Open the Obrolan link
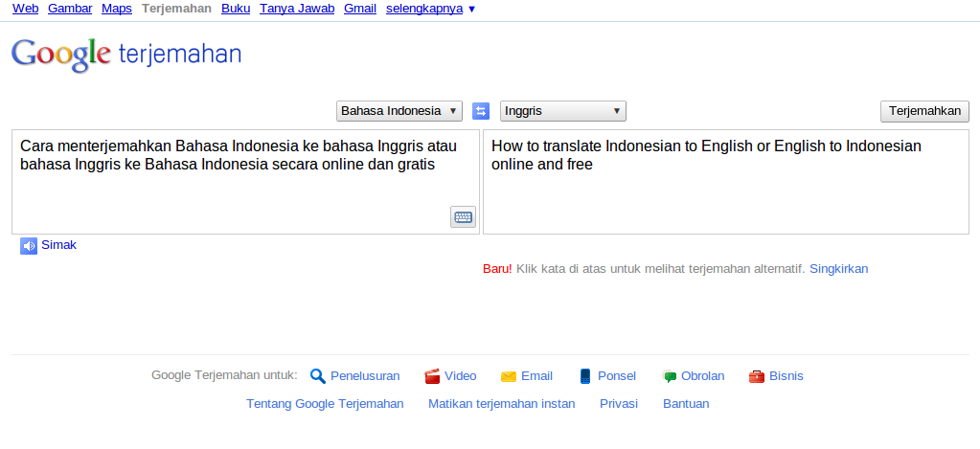Image resolution: width=980 pixels, height=449 pixels. tap(703, 376)
